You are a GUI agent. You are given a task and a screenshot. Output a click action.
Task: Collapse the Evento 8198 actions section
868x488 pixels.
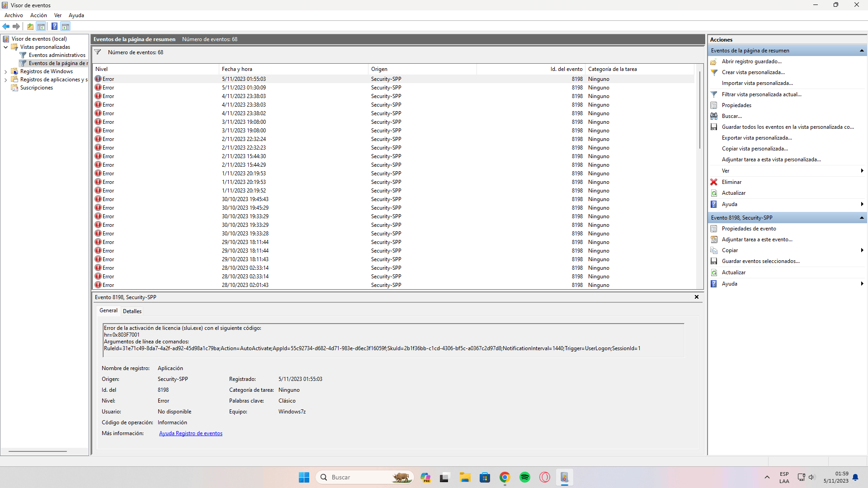(x=862, y=218)
